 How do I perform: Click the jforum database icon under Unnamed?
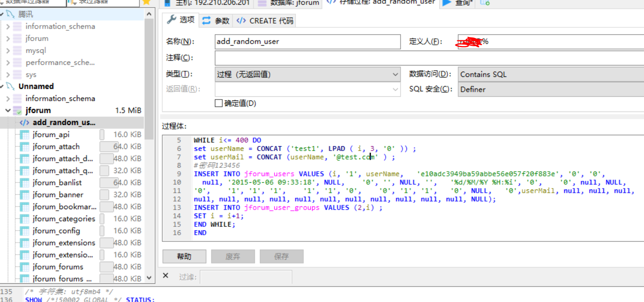(x=17, y=111)
